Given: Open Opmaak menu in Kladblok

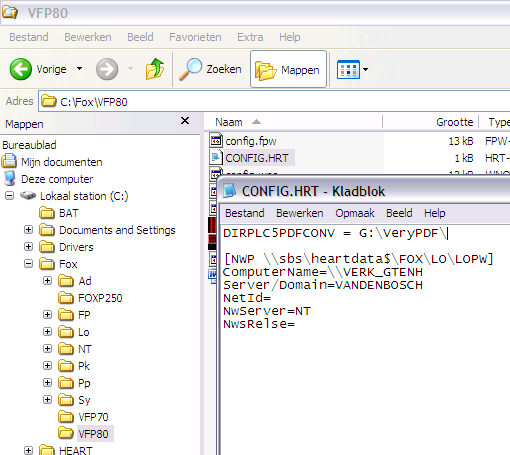Looking at the screenshot, I should click(355, 213).
